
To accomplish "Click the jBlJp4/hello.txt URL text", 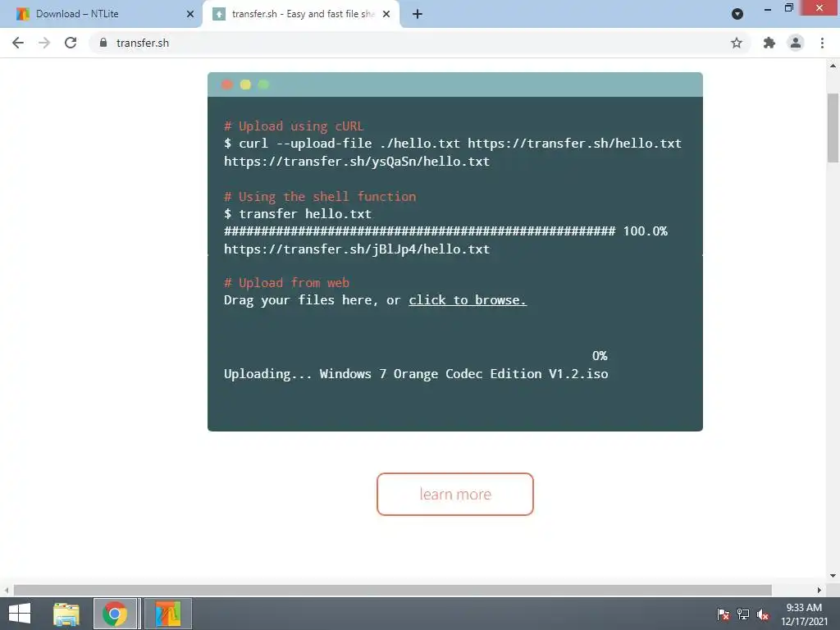I will pos(357,249).
